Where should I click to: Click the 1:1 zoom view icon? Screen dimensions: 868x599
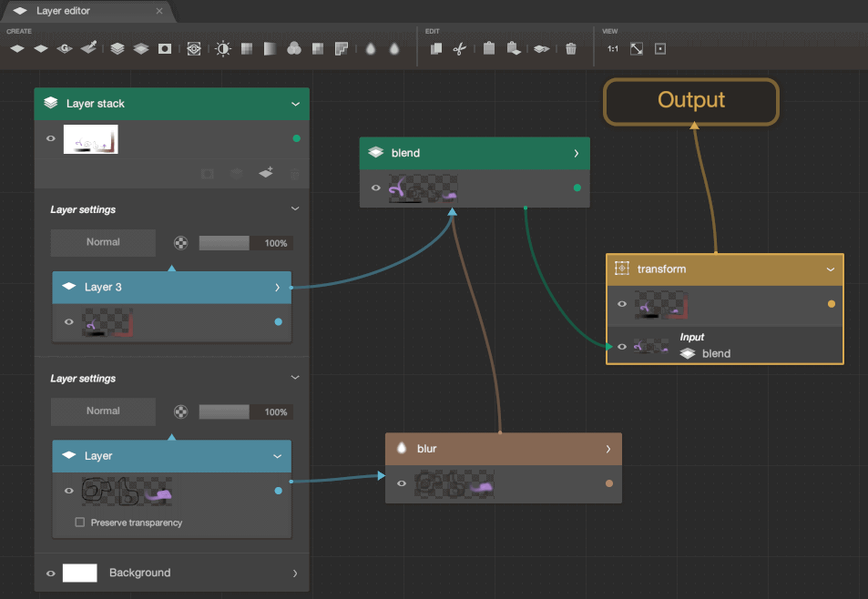[x=614, y=49]
